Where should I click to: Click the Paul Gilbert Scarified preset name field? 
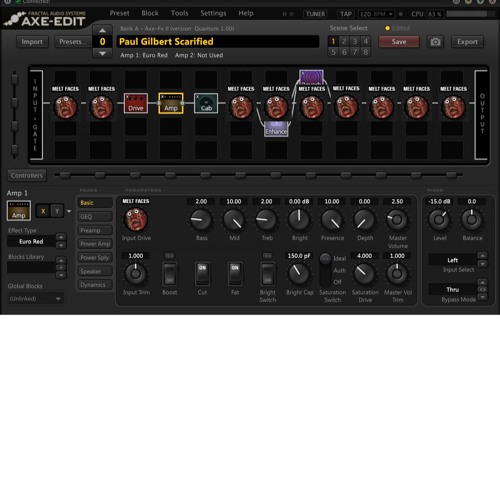218,42
